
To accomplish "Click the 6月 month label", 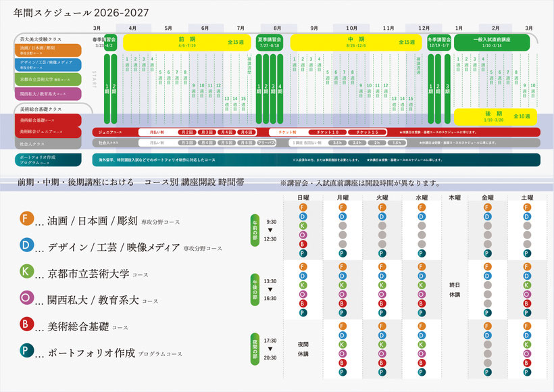I will pyautogui.click(x=205, y=28).
